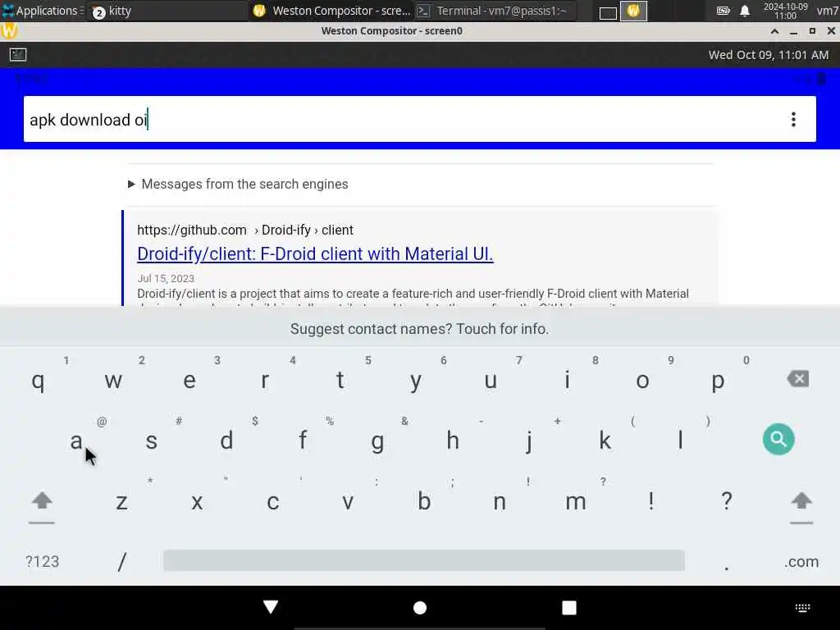
Task: Tap the letter t key
Action: [x=340, y=381]
